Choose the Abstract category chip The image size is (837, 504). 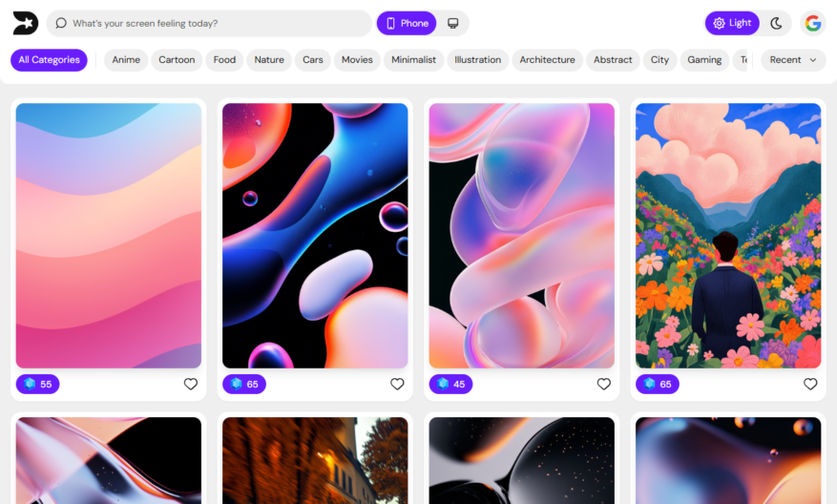coord(613,60)
